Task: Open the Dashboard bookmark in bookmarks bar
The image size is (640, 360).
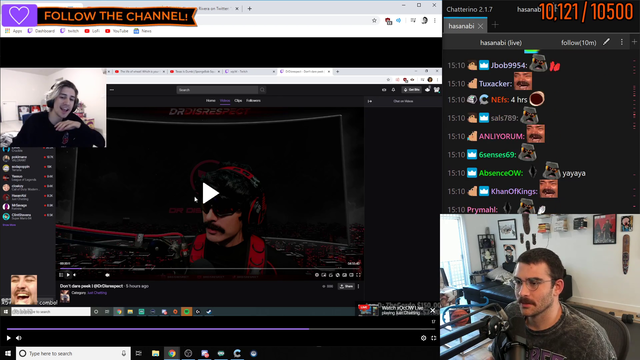Action: coord(41,31)
